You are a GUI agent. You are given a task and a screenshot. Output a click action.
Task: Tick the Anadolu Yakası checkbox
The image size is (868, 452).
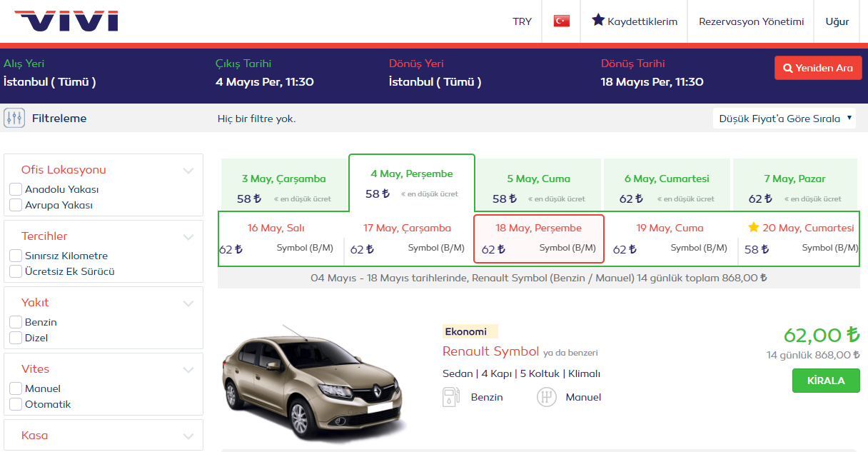click(x=15, y=190)
